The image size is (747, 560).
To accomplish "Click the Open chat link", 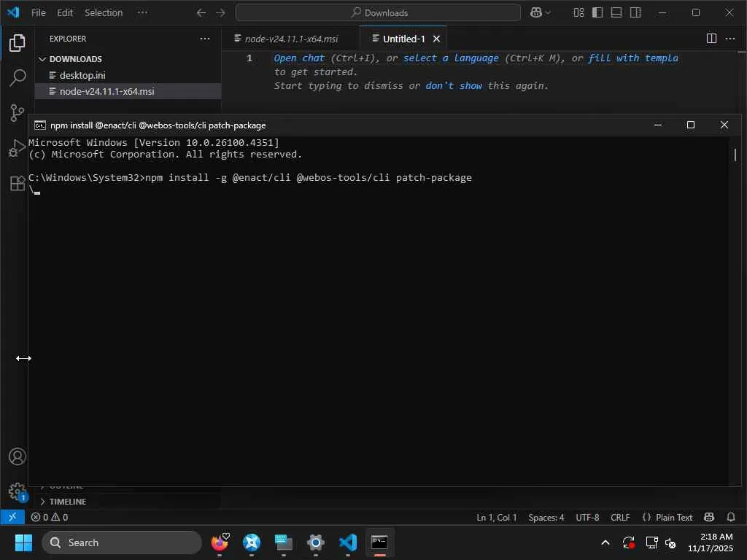I will (298, 58).
